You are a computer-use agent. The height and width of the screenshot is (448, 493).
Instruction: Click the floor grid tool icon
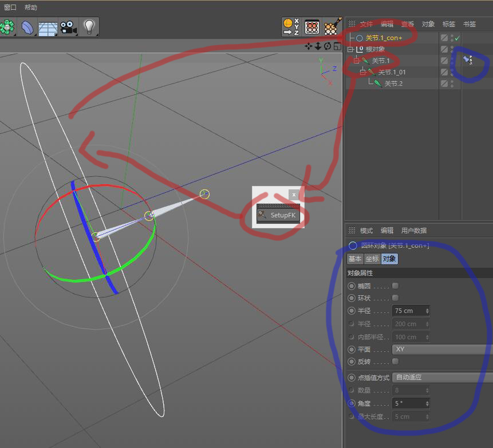coord(48,27)
